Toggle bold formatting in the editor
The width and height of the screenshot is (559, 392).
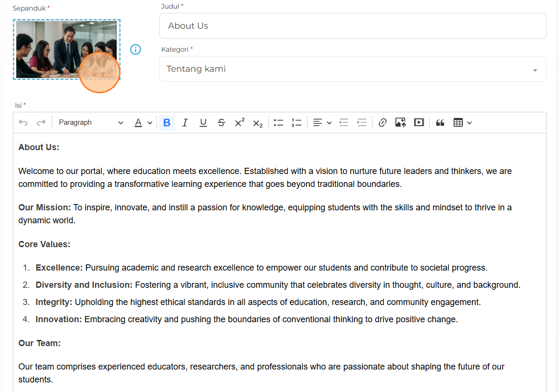pos(167,123)
